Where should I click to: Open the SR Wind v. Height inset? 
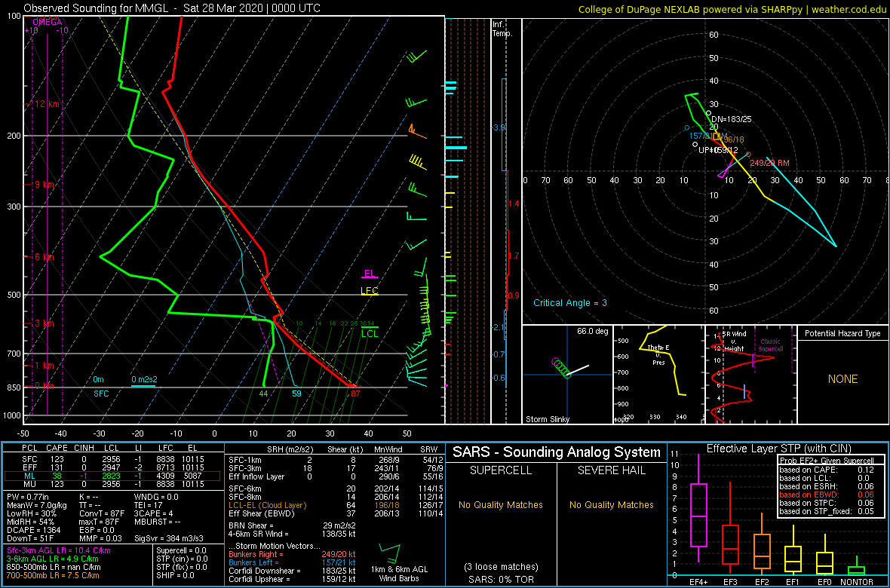point(750,374)
